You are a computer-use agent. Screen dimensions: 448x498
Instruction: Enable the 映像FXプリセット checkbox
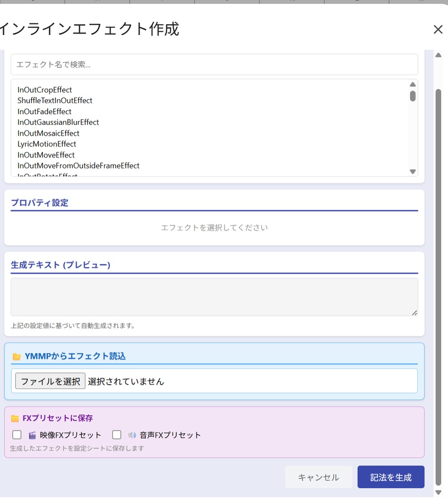pos(17,435)
